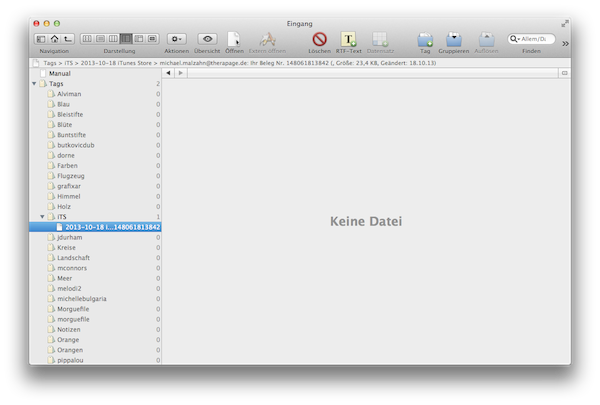Image resolution: width=600 pixels, height=405 pixels.
Task: Click the Auflösen toolbar icon
Action: point(486,39)
